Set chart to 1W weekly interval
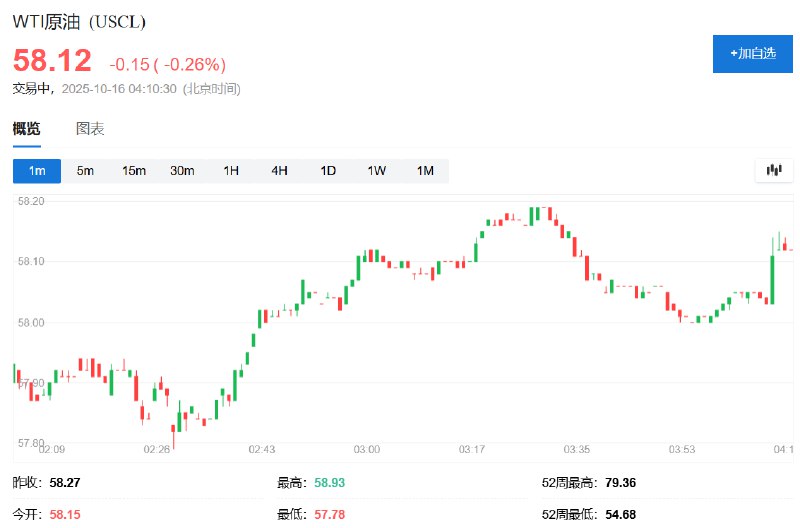Viewport: 800px width, 528px height. (376, 171)
